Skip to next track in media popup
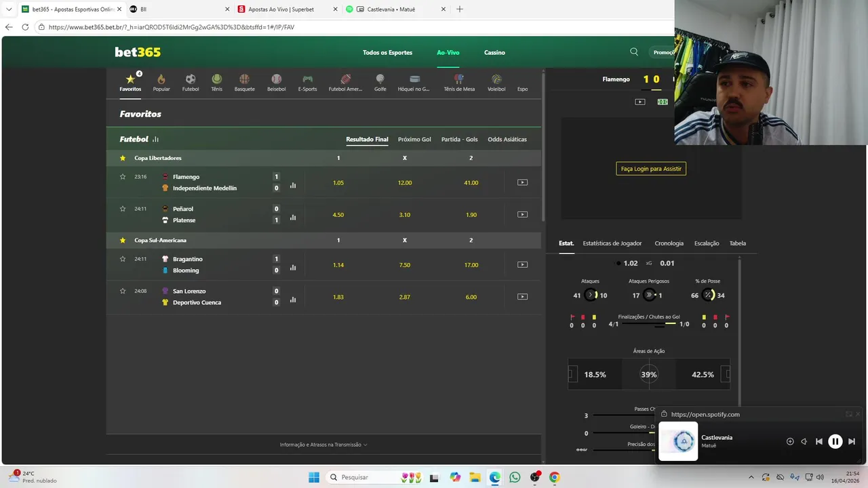 tap(852, 441)
